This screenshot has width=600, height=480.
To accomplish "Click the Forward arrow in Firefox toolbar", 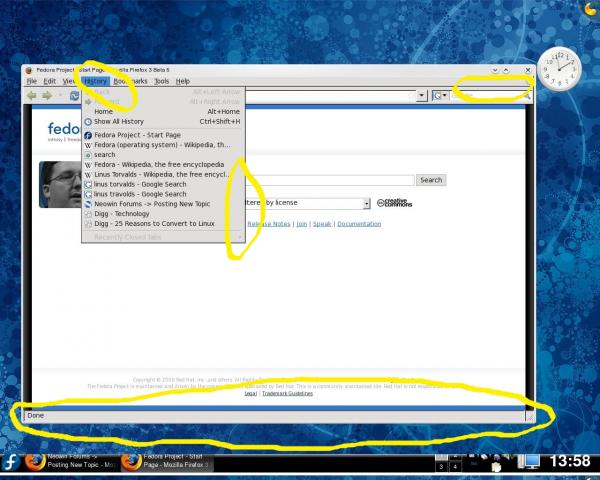I will [47, 95].
